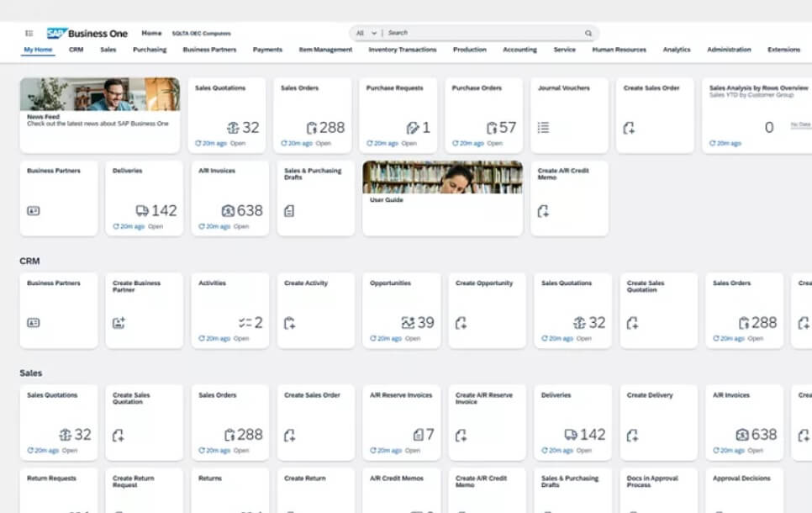812x513 pixels.
Task: Select the Human Resources tab
Action: coord(619,50)
